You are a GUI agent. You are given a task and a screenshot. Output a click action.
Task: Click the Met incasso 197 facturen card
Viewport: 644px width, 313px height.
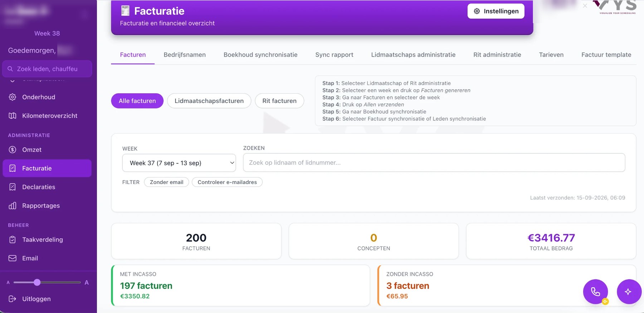[240, 285]
